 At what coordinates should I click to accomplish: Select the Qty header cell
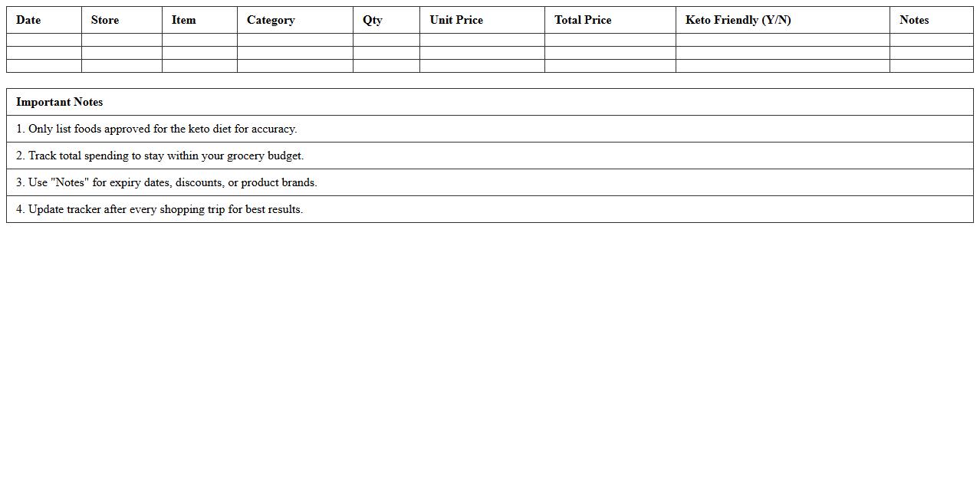[373, 20]
